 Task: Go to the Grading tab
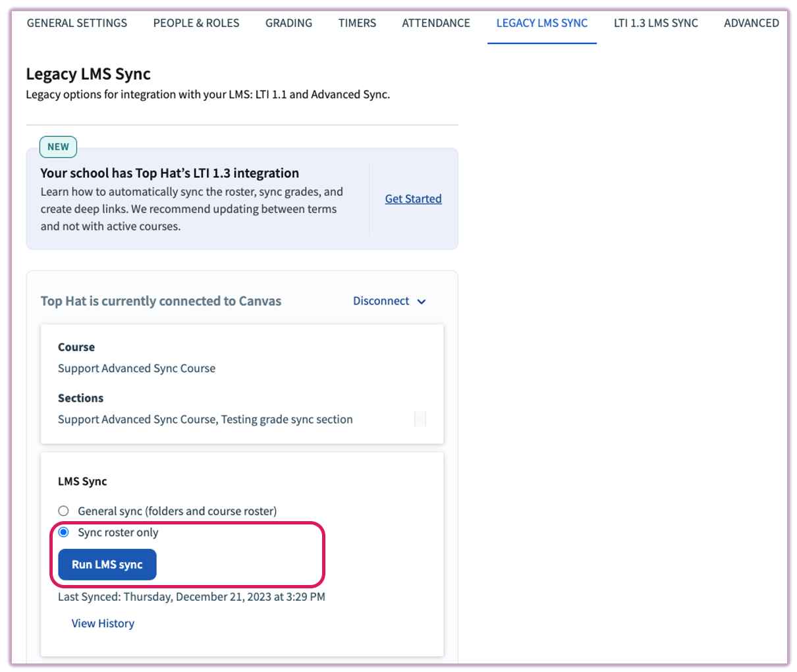pos(289,23)
